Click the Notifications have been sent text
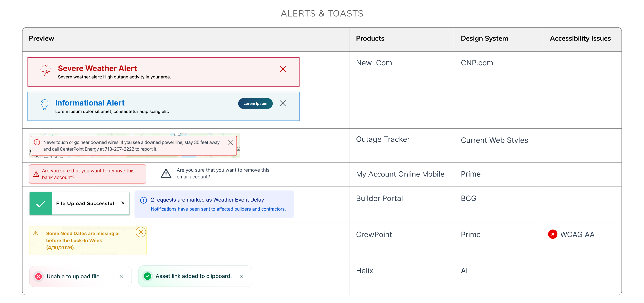644x303 pixels. [x=218, y=209]
